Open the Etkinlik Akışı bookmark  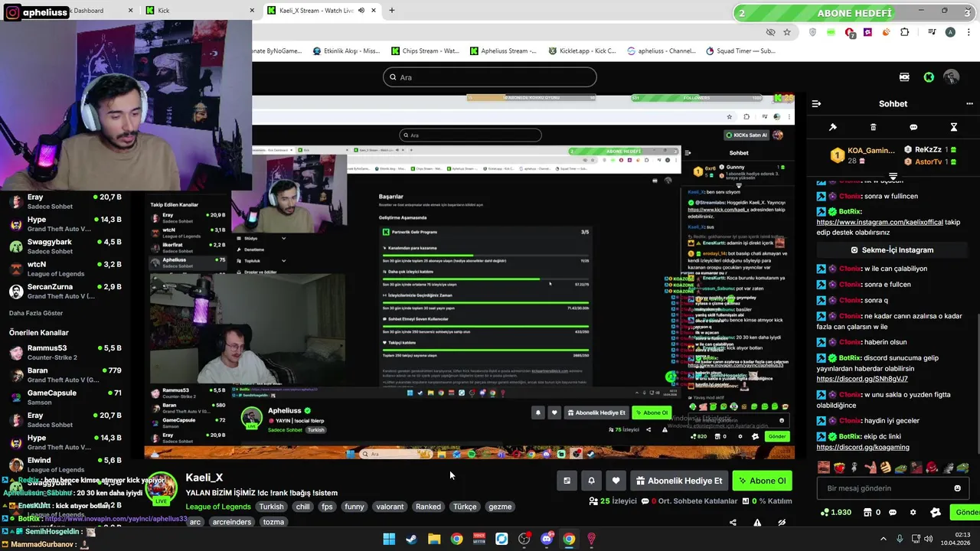(x=346, y=51)
